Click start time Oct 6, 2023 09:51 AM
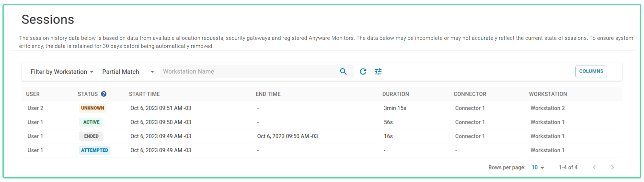Screen dimensions: 644x182 [x=161, y=108]
